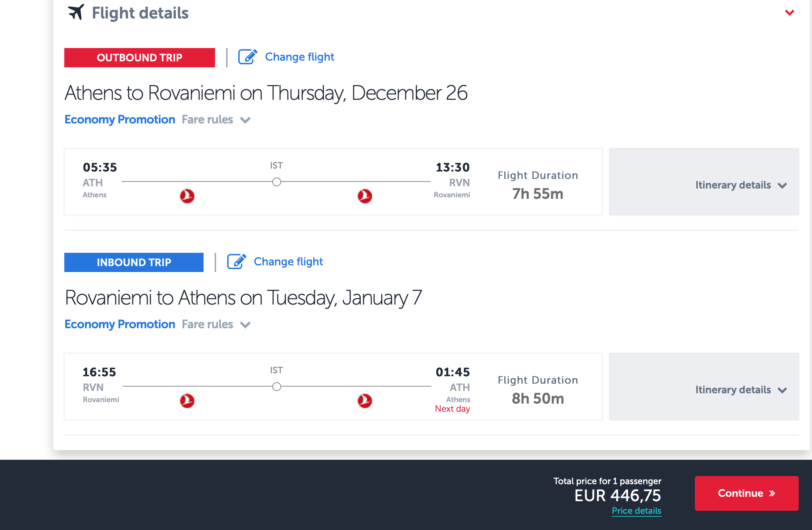Click the outbound Change flight pencil icon

tap(247, 57)
